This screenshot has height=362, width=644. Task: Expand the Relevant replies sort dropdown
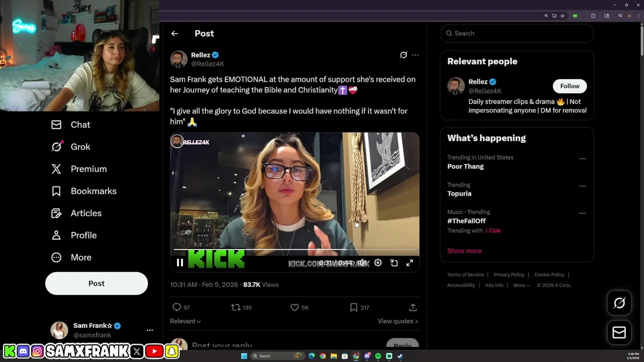pos(185,321)
